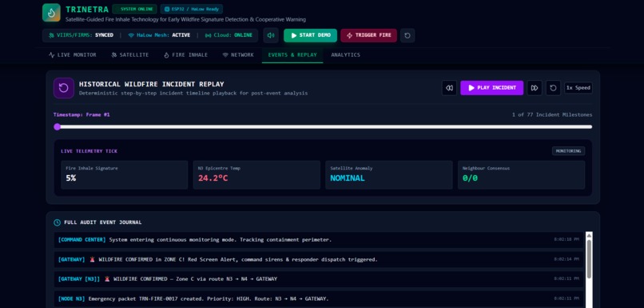Play the historical incident
644x308 pixels.
click(492, 88)
